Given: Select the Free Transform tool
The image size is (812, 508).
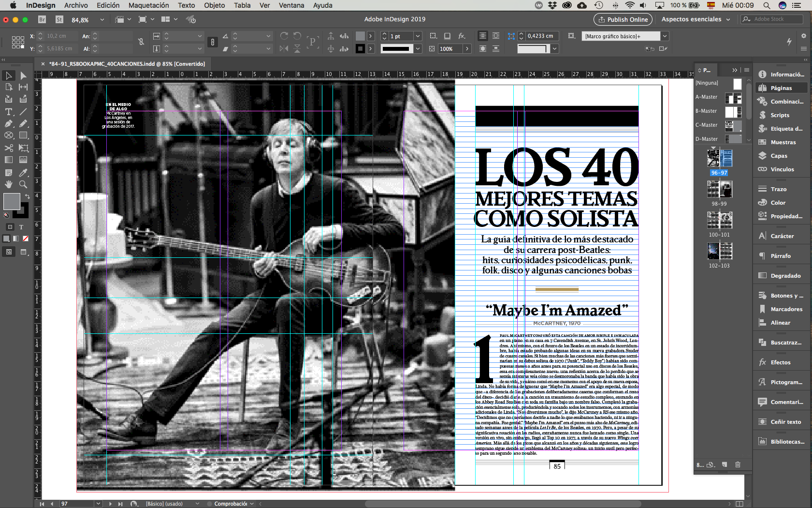Looking at the screenshot, I should 23,148.
